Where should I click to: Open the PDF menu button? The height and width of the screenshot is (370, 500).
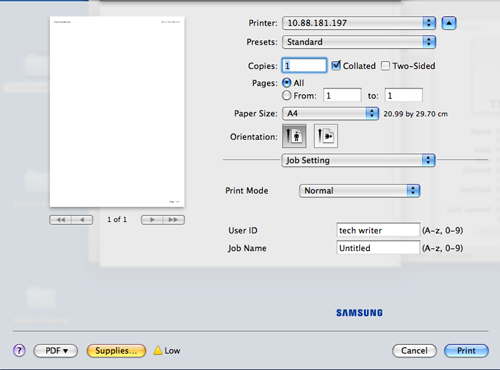coord(56,351)
